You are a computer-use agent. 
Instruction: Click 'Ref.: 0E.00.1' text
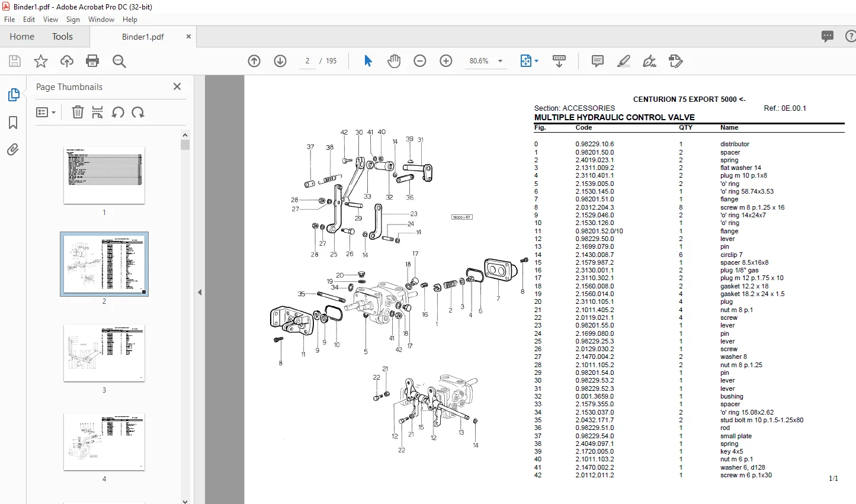coord(785,108)
